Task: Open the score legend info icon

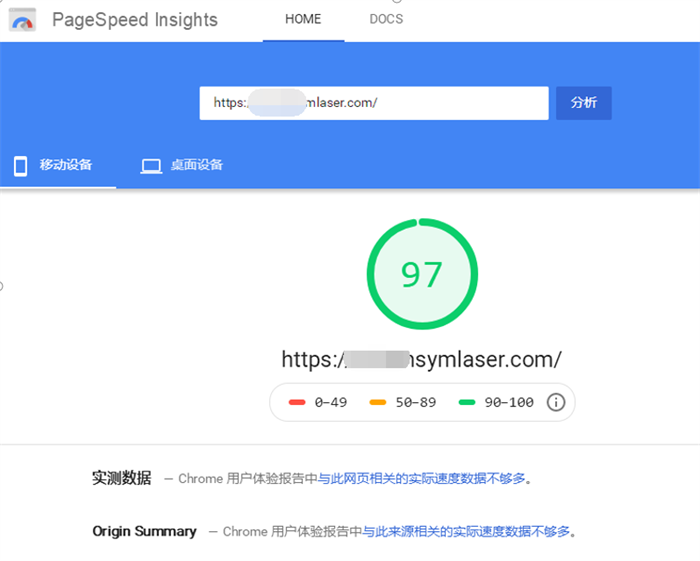Action: tap(556, 402)
